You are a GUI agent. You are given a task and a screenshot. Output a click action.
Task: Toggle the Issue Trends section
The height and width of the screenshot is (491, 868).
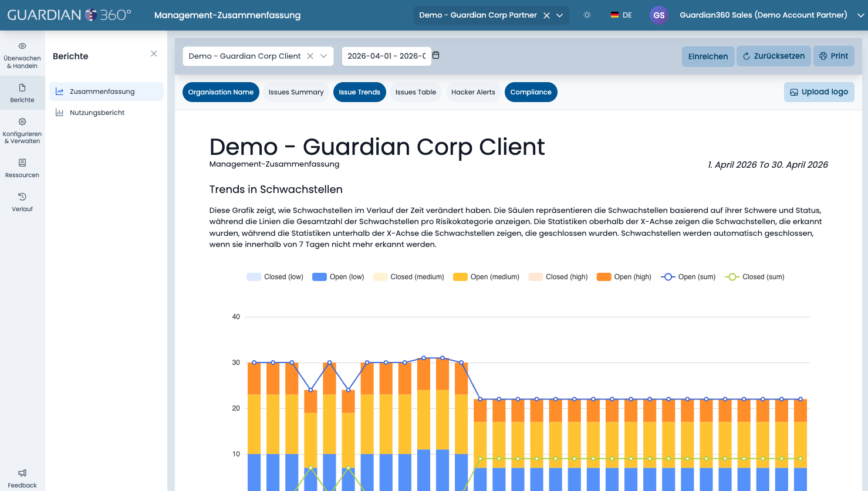tap(359, 92)
